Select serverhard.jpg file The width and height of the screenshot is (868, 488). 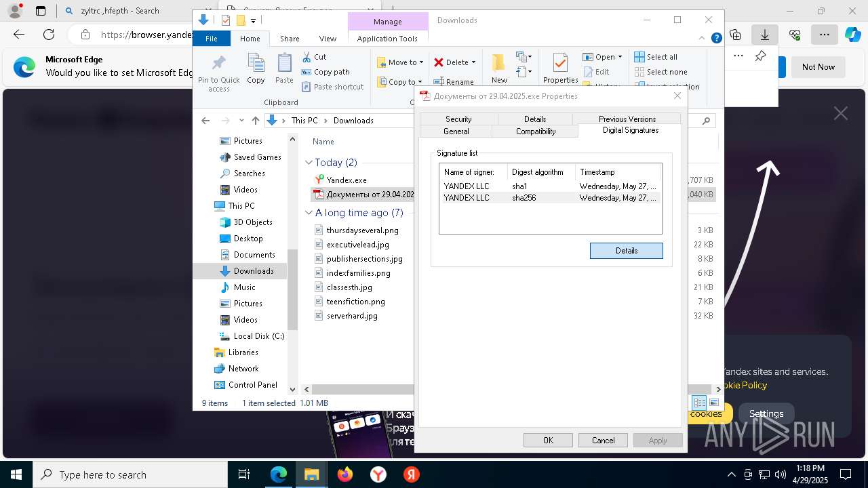pyautogui.click(x=352, y=316)
